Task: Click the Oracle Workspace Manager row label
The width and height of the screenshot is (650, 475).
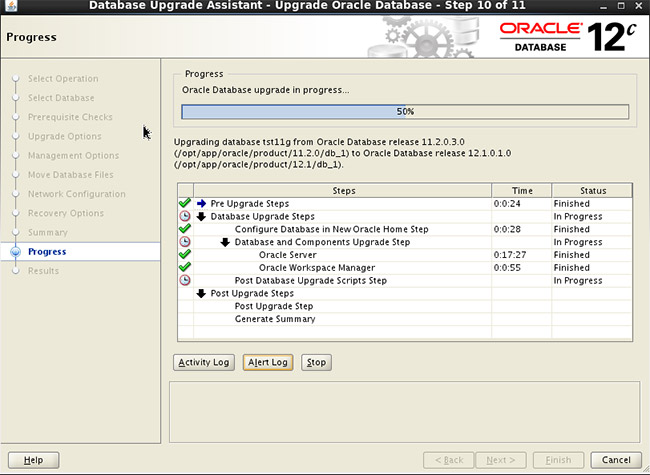Action: (x=317, y=268)
